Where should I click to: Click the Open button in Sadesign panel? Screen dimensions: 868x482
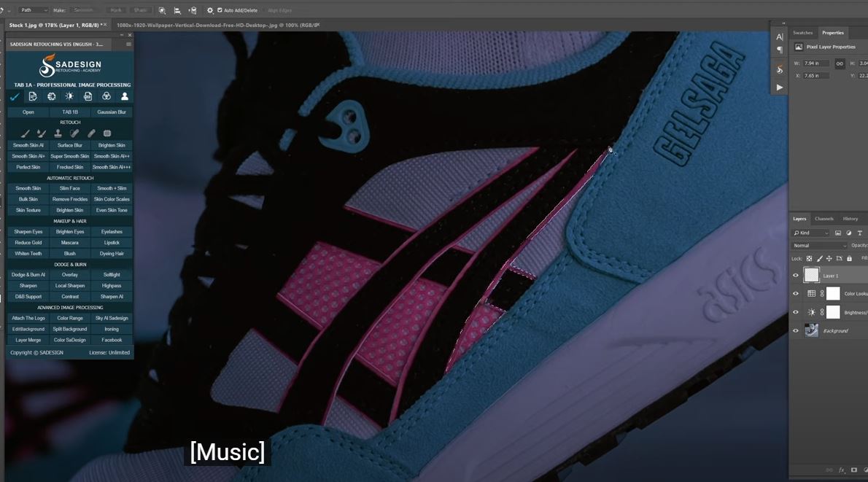click(x=28, y=112)
